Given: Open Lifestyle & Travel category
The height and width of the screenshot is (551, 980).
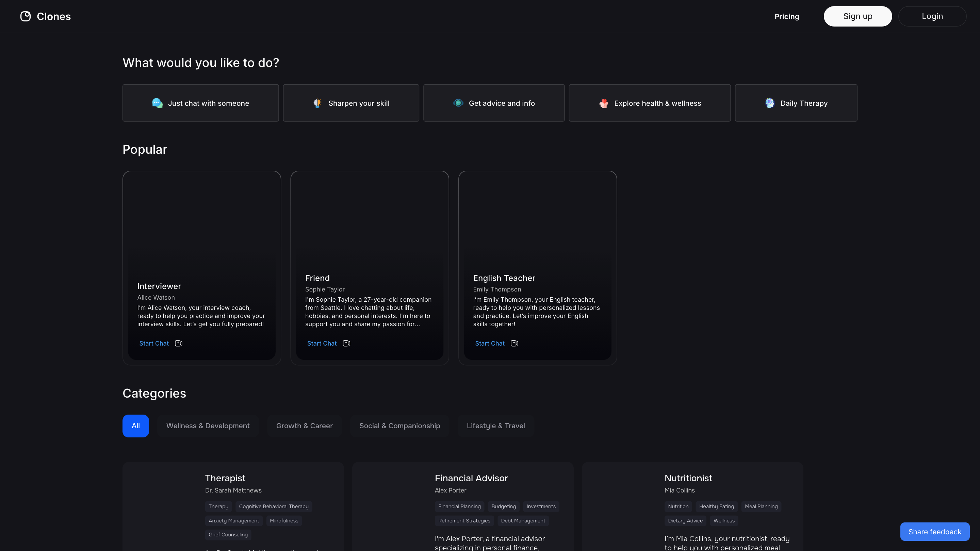Looking at the screenshot, I should (x=496, y=426).
